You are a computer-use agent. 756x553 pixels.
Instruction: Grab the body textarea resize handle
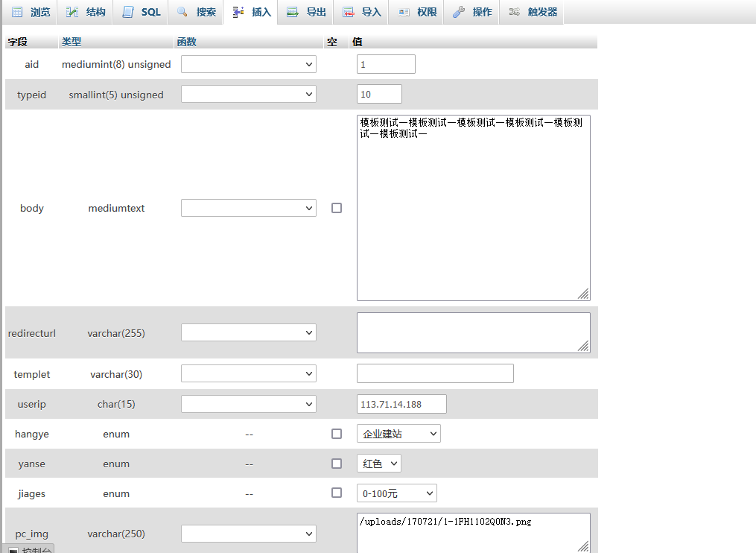[583, 294]
